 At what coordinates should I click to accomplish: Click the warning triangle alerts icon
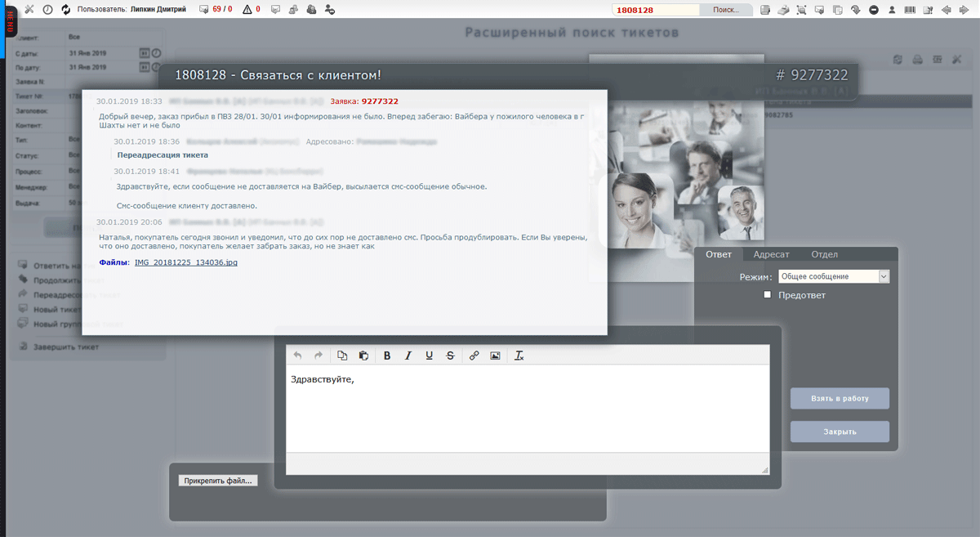(x=246, y=9)
